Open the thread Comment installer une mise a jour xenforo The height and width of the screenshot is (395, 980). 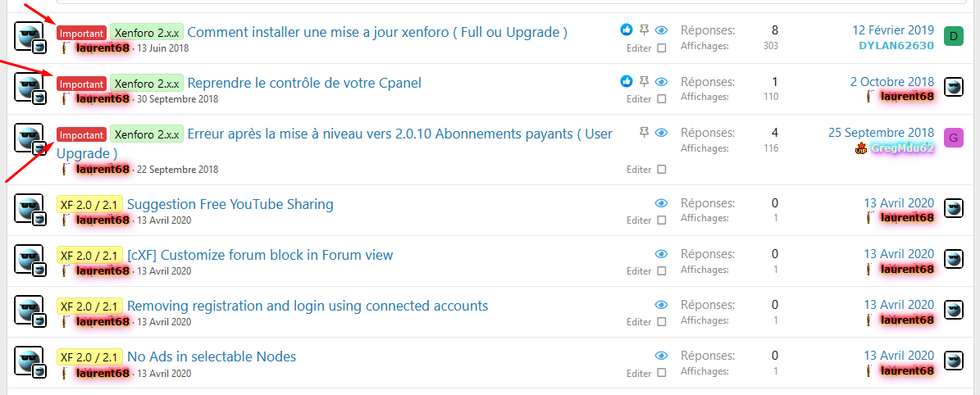click(377, 32)
